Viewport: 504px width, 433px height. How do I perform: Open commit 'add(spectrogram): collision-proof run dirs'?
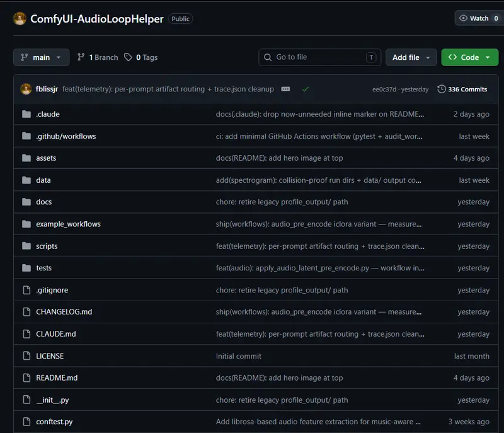click(319, 180)
